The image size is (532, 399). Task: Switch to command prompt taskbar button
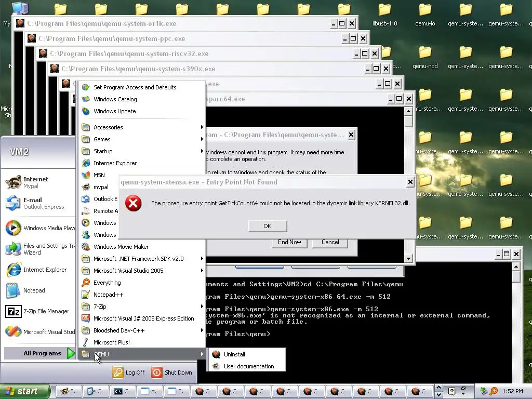coord(122,391)
